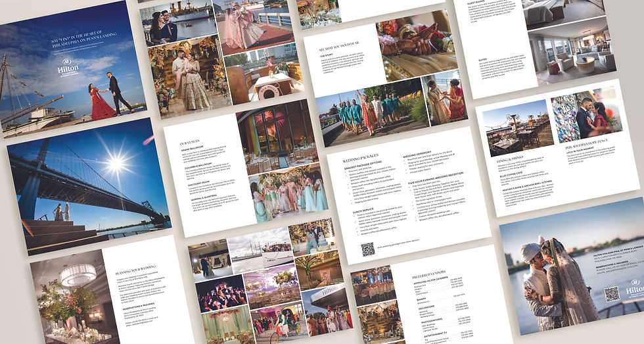This screenshot has width=644, height=344.
Task: Select the blue-lit banquet table vendors photo
Action: 373,285
